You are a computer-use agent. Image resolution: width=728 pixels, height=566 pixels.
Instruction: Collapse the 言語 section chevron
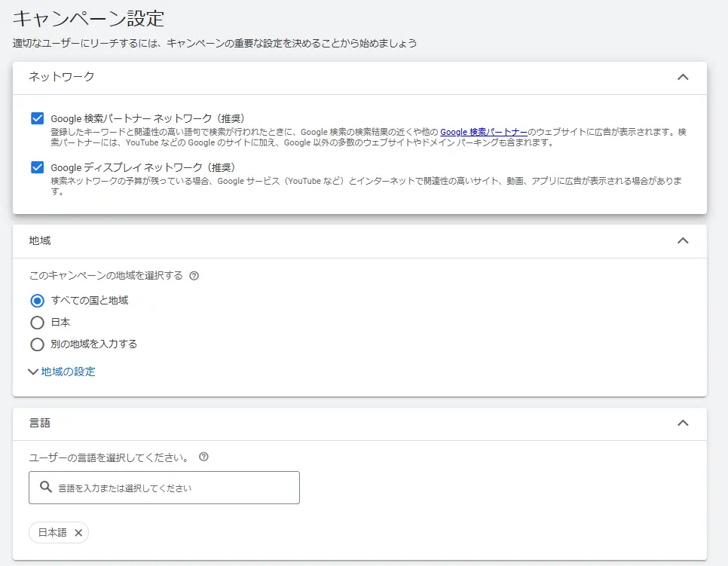pos(684,423)
